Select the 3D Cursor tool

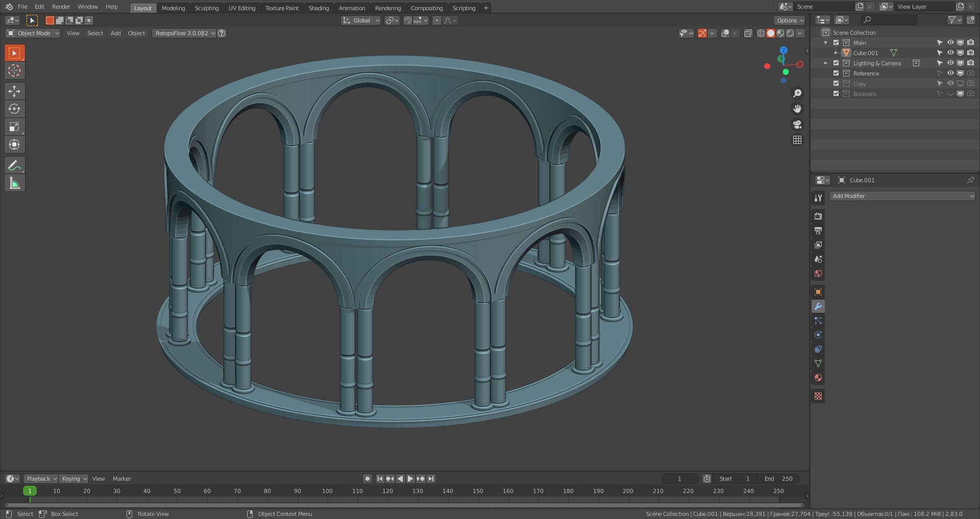click(14, 71)
